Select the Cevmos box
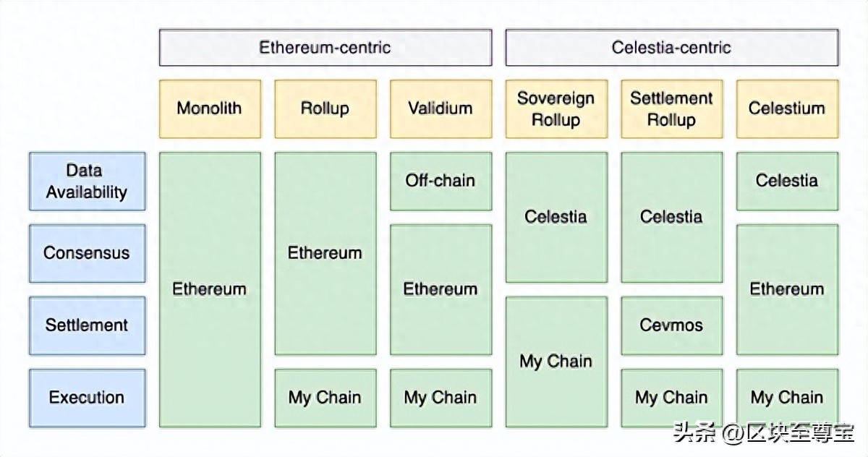The height and width of the screenshot is (457, 868). [671, 325]
